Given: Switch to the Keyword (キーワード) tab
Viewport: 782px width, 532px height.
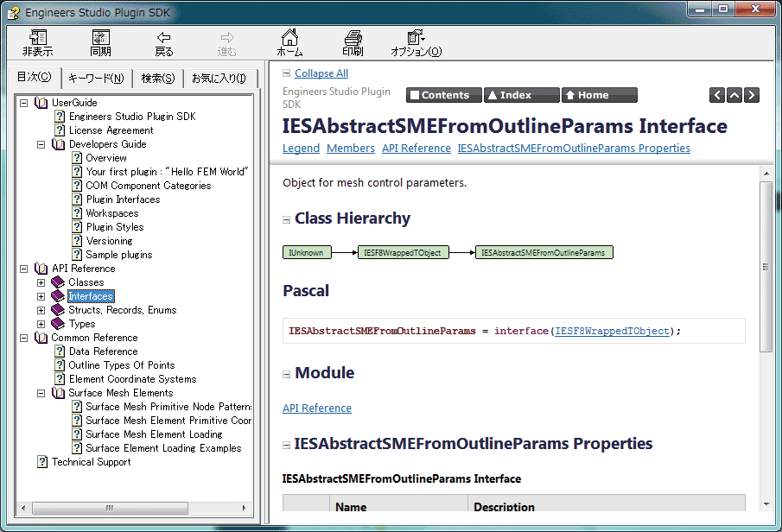Looking at the screenshot, I should click(95, 79).
